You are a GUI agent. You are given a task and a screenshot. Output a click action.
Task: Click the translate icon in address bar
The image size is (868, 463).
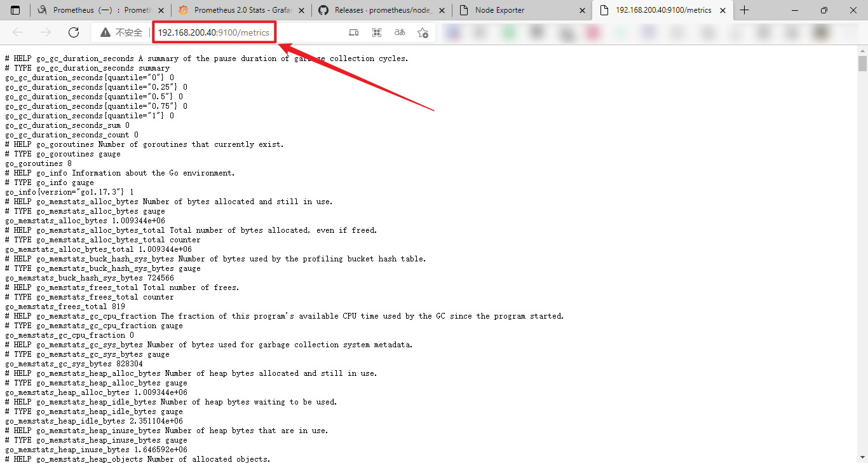400,32
